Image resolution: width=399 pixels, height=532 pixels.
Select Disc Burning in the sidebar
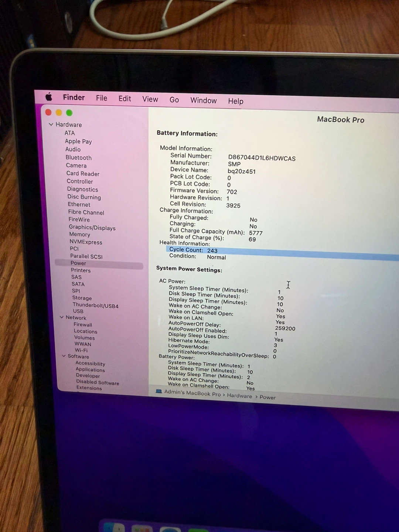pyautogui.click(x=84, y=197)
